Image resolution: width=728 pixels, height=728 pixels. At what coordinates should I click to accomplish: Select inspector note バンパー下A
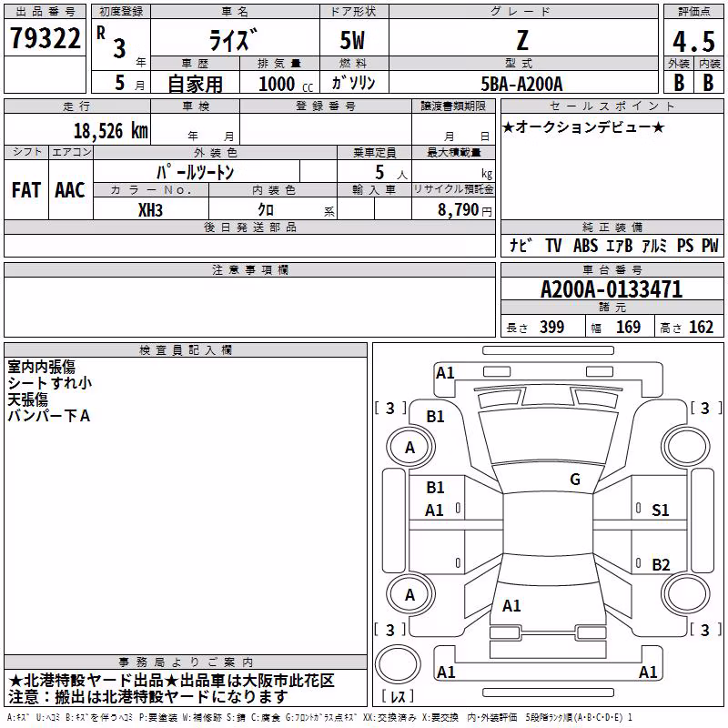[49, 416]
